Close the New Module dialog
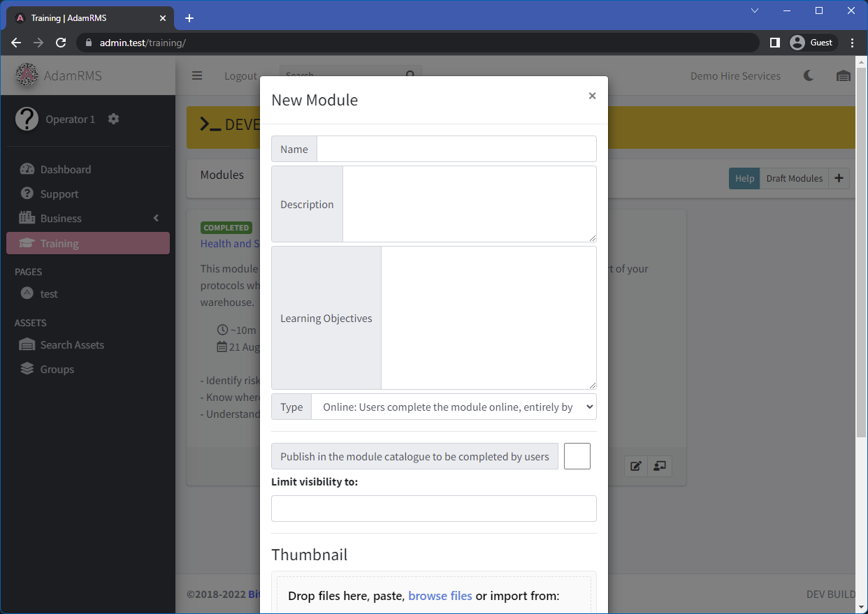Viewport: 868px width, 614px height. 592,96
